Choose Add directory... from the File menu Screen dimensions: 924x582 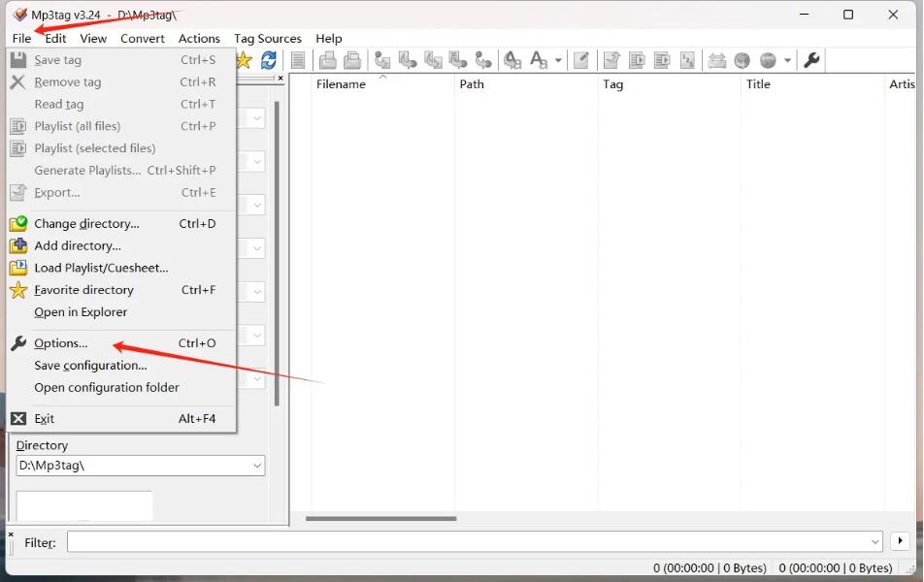(x=121, y=245)
